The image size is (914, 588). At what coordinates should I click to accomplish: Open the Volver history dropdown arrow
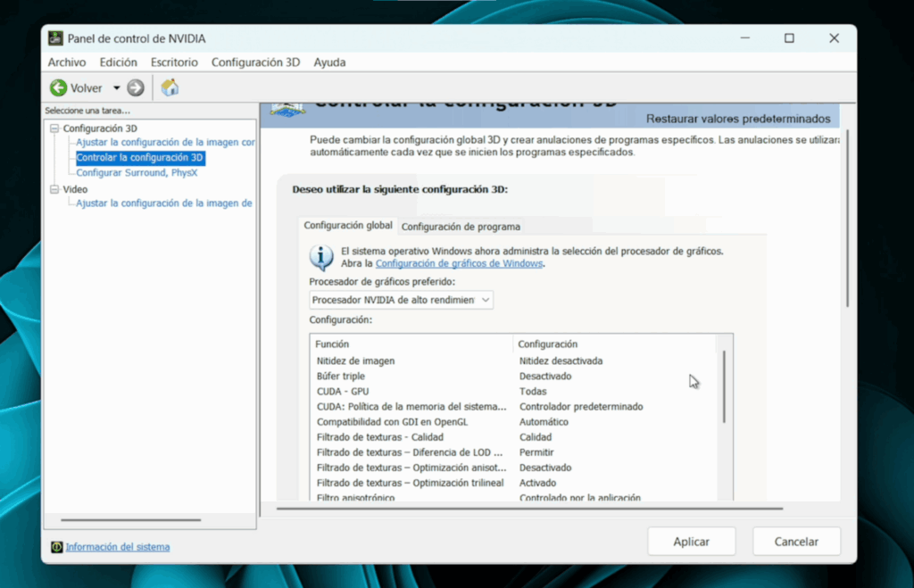point(116,88)
